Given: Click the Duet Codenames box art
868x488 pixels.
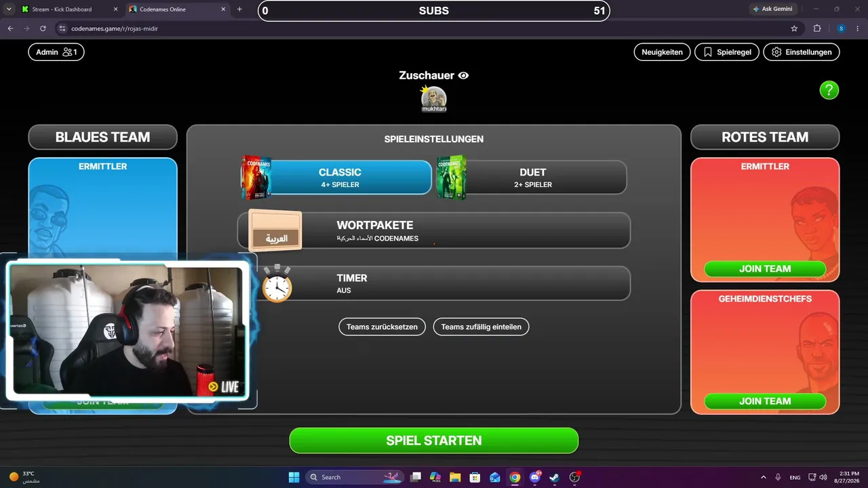Looking at the screenshot, I should click(452, 178).
